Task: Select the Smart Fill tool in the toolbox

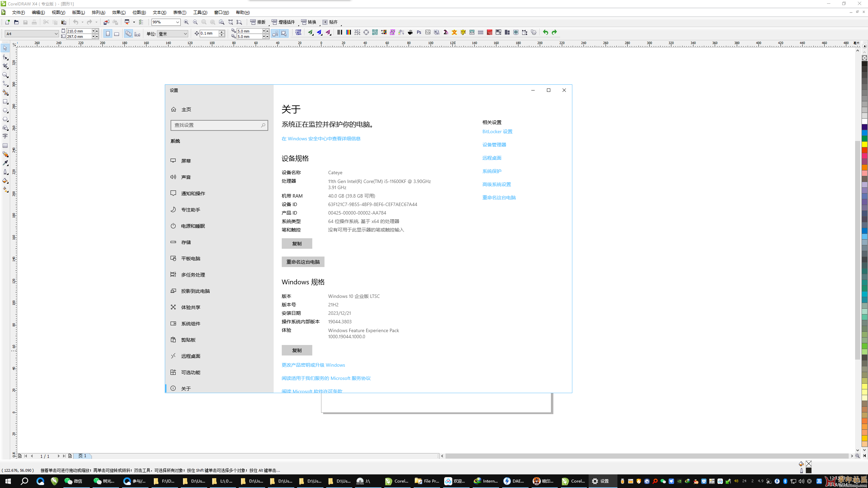Action: tap(5, 93)
